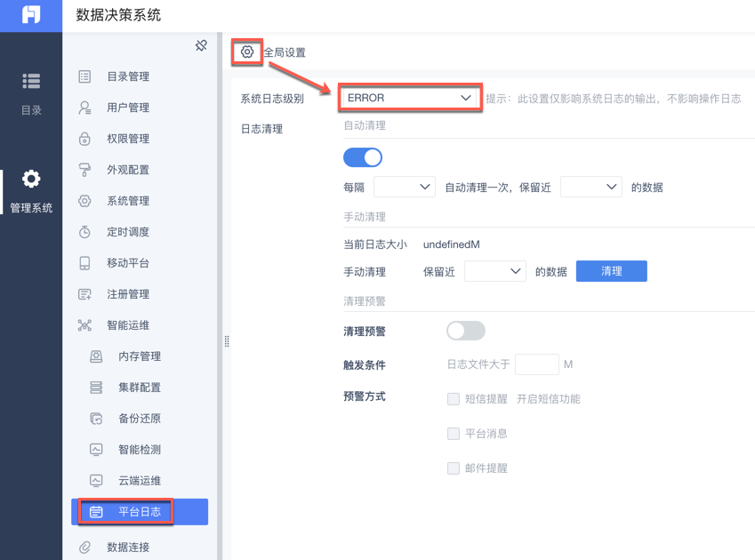The height and width of the screenshot is (560, 755).
Task: Open 内存管理 menu item
Action: click(140, 356)
